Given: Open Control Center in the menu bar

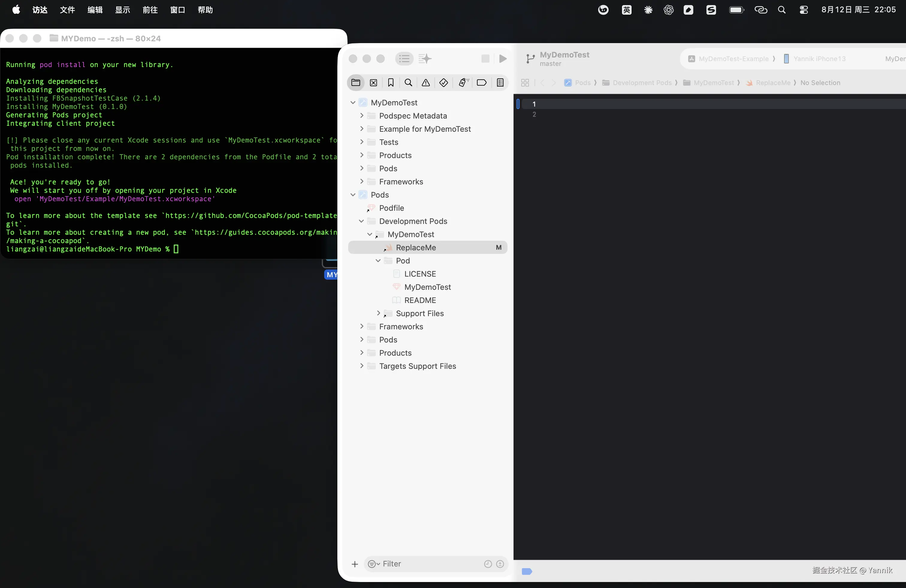Looking at the screenshot, I should [x=804, y=10].
